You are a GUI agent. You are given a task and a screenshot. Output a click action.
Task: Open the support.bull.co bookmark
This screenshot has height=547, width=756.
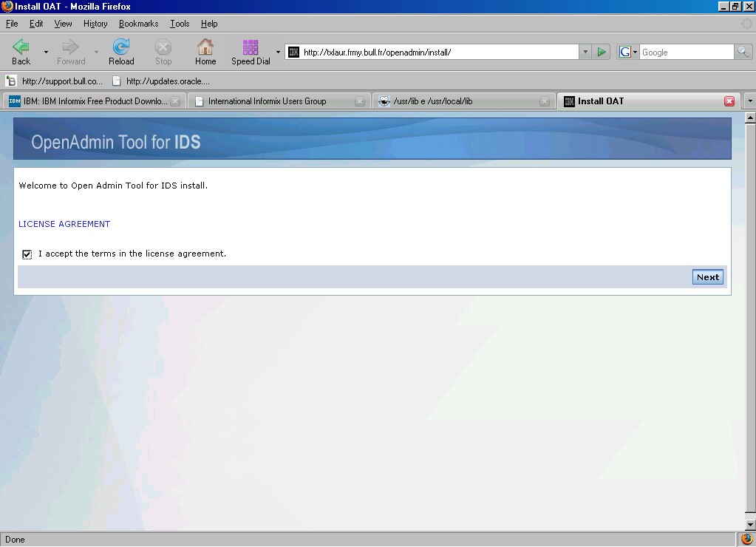(x=55, y=81)
